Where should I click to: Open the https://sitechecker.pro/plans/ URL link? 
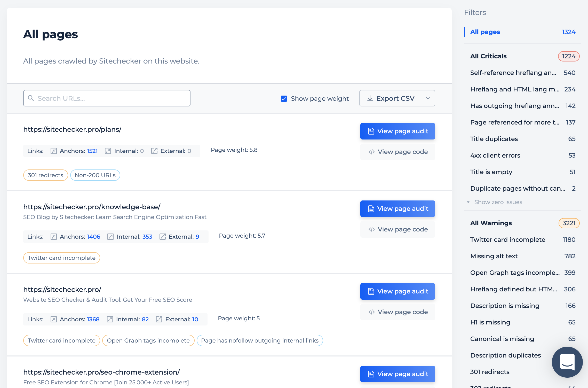point(72,129)
